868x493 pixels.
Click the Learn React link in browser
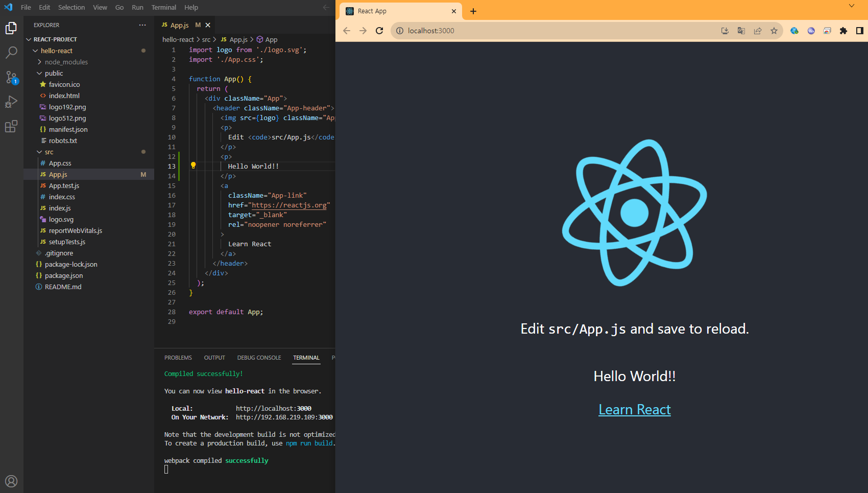tap(635, 410)
